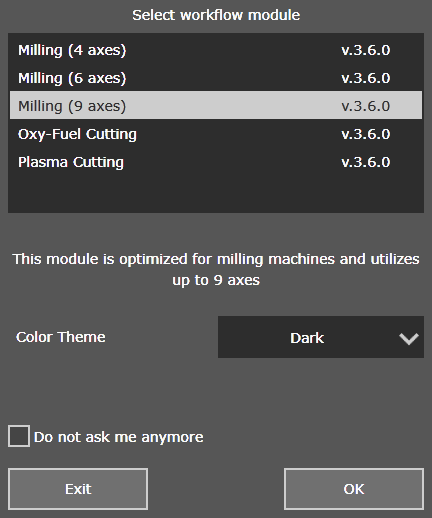Image resolution: width=432 pixels, height=518 pixels.
Task: Click the version number of Milling (6 axes)
Action: [x=366, y=78]
